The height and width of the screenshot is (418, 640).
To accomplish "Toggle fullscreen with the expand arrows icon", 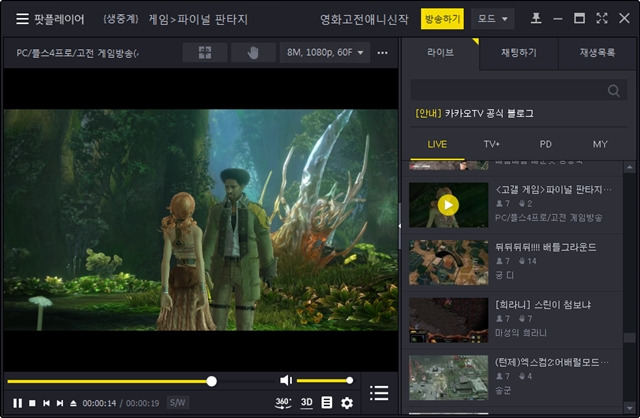I will 602,18.
